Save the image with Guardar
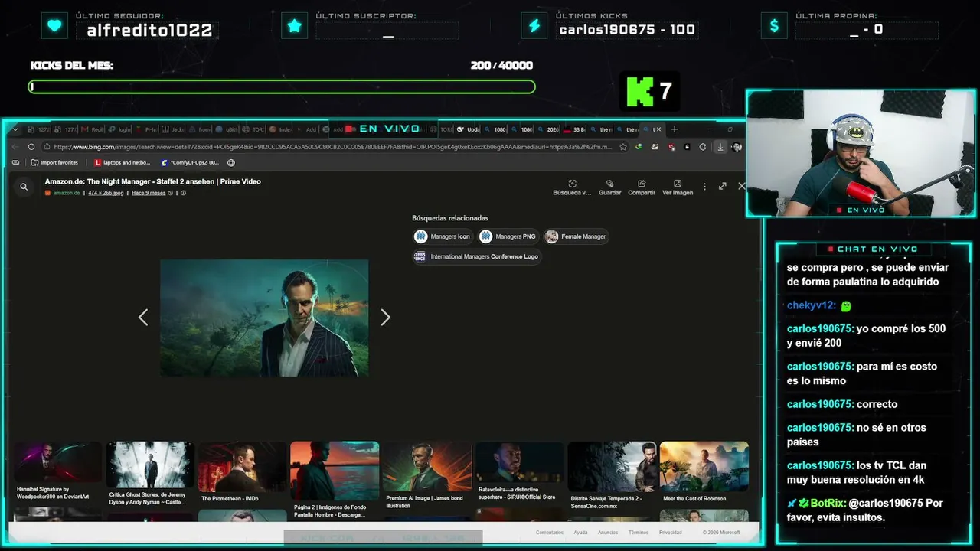Viewport: 980px width, 551px height. coord(610,187)
